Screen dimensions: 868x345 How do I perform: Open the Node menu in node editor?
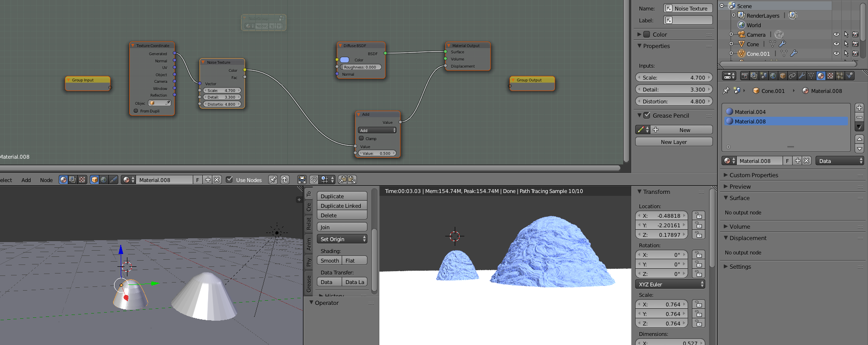pyautogui.click(x=46, y=180)
